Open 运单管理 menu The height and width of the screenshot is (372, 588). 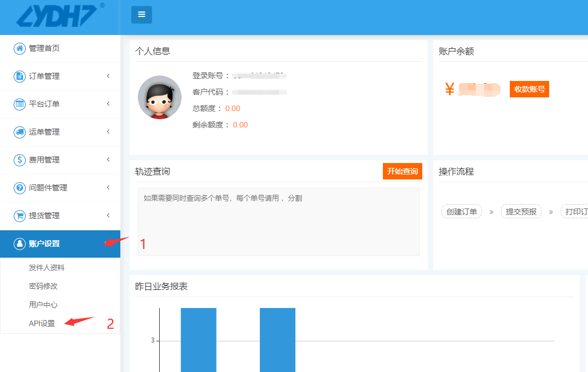(x=60, y=132)
